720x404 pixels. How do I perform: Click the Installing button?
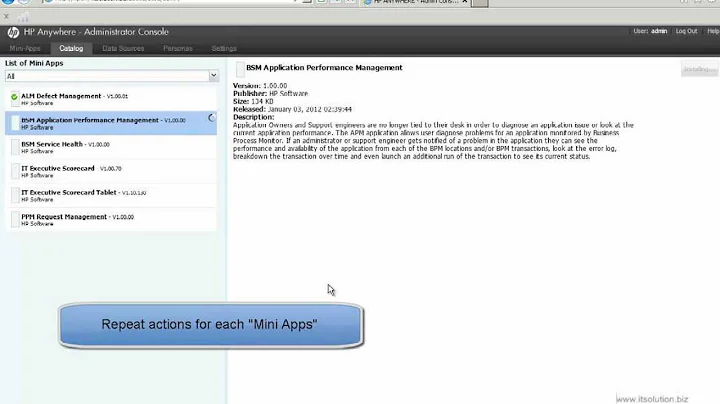(x=699, y=69)
